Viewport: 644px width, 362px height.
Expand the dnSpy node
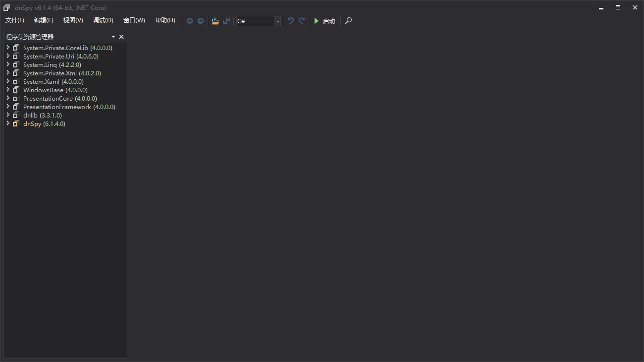point(8,123)
